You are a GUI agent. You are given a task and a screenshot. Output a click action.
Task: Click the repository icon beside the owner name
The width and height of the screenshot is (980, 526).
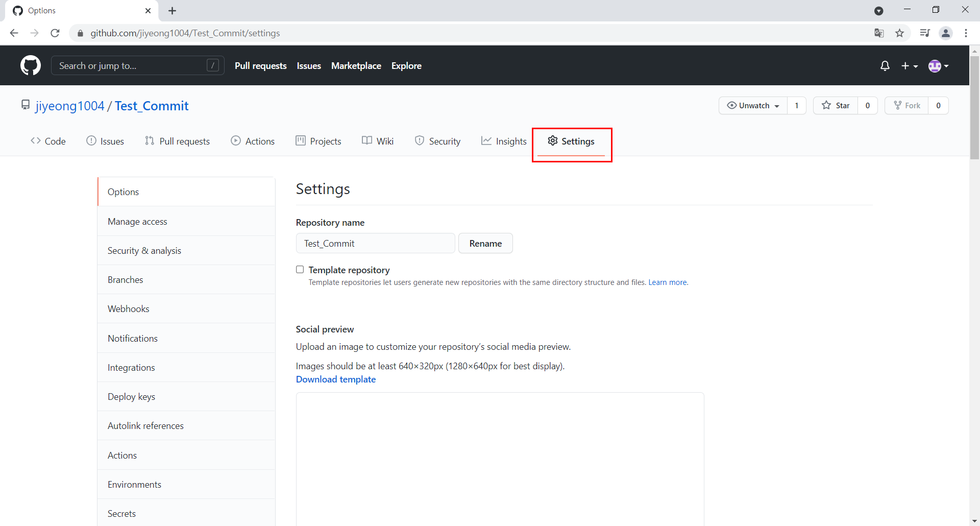click(26, 105)
